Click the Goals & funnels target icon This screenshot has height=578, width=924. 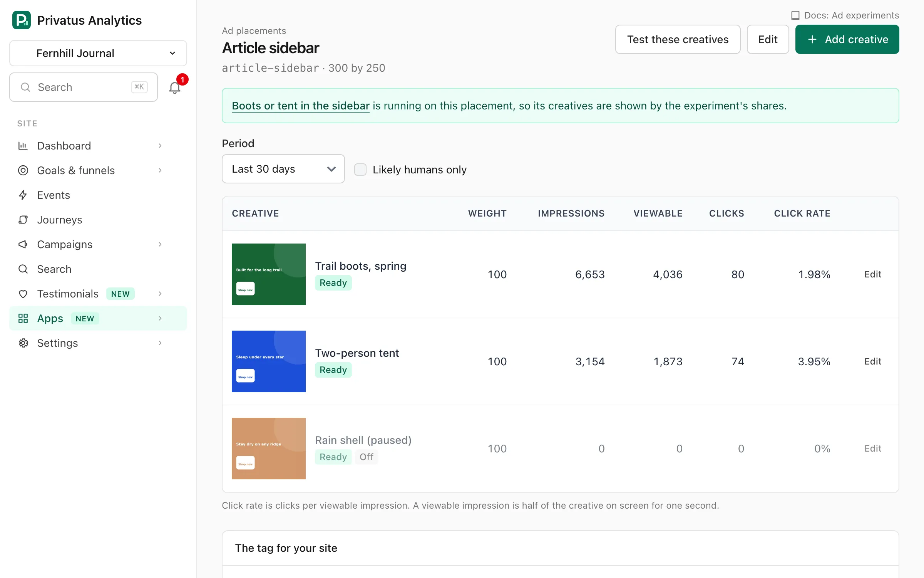23,170
